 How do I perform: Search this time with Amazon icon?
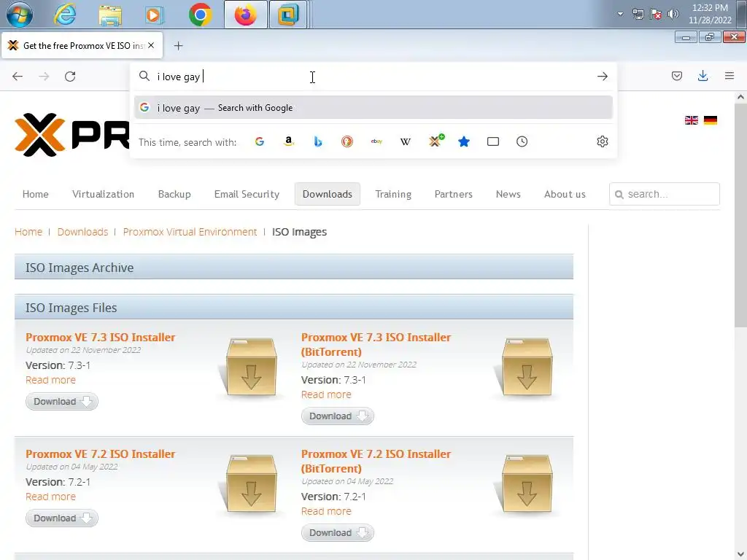coord(289,141)
